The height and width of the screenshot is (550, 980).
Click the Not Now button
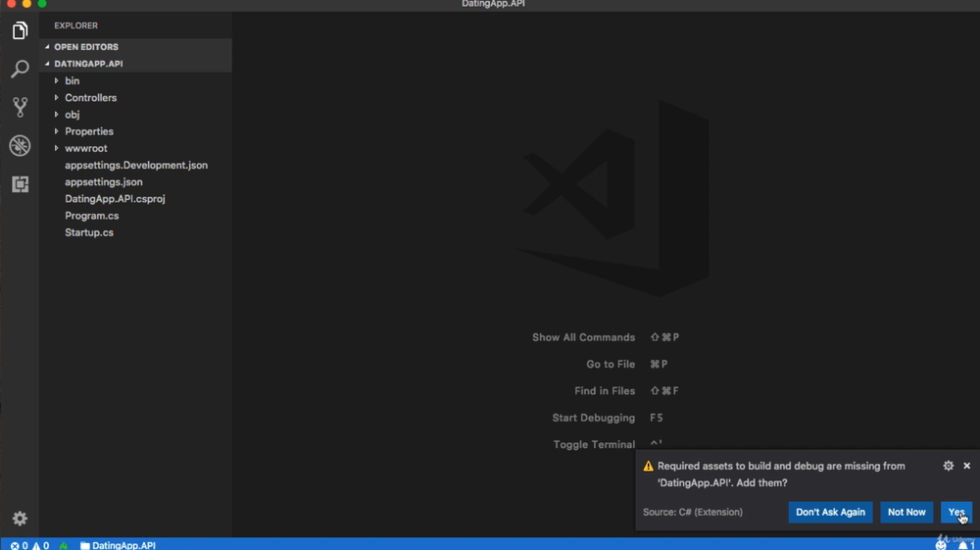click(906, 512)
